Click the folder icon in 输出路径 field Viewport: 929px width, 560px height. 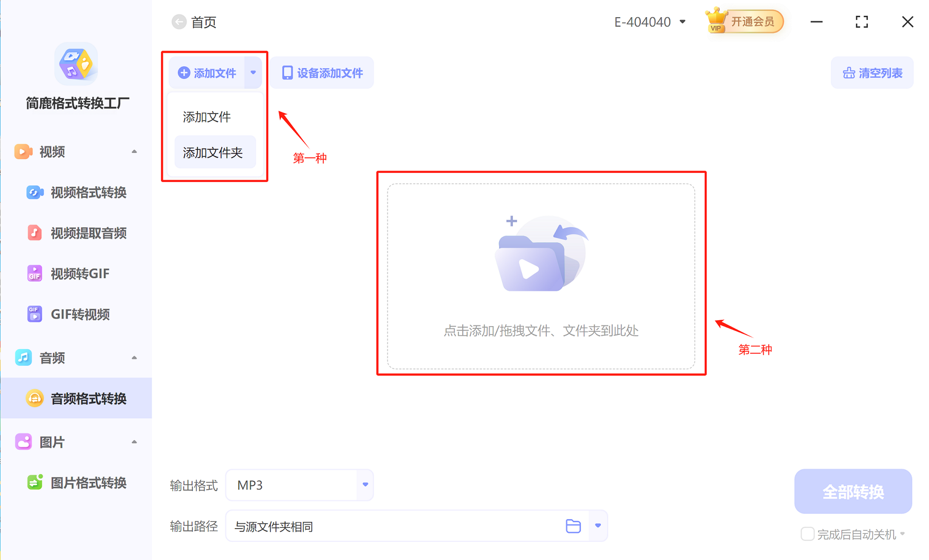coord(573,526)
